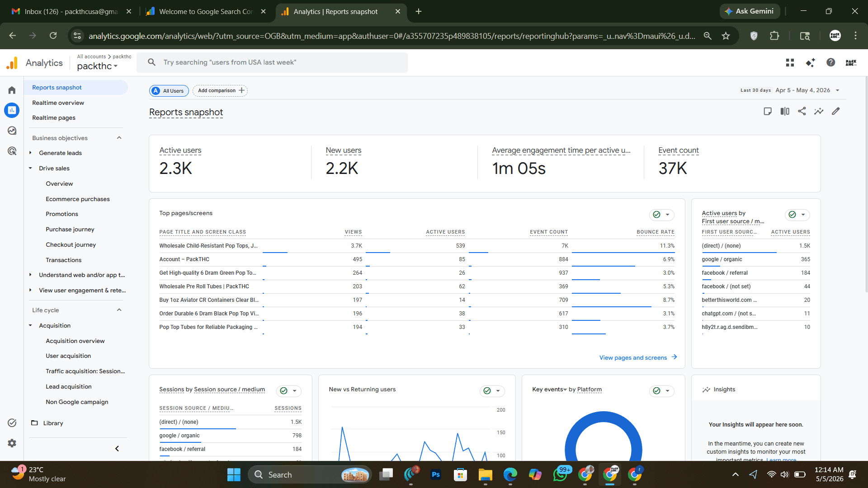This screenshot has width=868, height=488.
Task: Select Ecommerce purchases report
Action: pos(78,199)
